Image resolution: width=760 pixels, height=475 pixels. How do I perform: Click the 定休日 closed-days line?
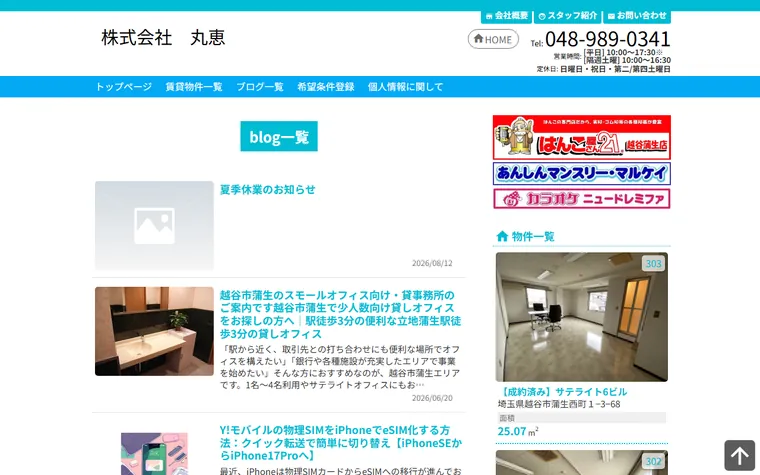[603, 69]
